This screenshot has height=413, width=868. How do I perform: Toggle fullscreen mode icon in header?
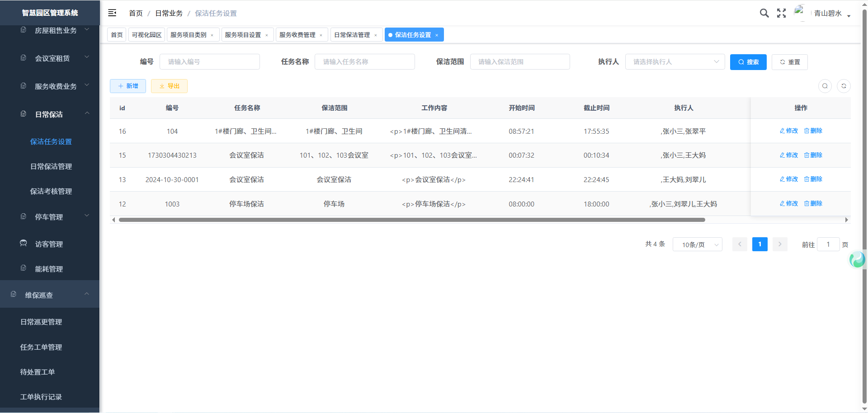pyautogui.click(x=781, y=13)
